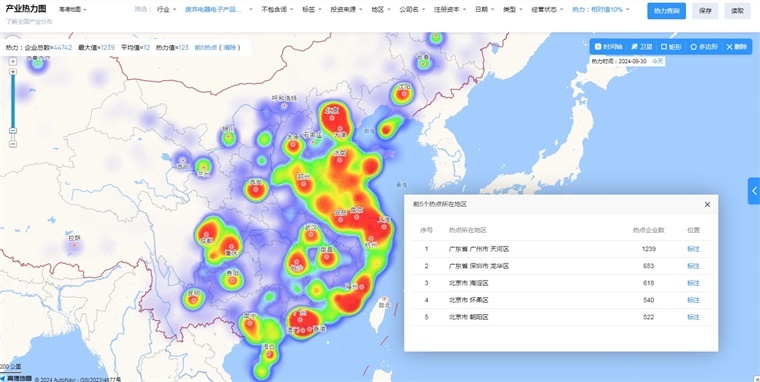The image size is (760, 382).
Task: Zoom in with the map plus button
Action: (13, 72)
